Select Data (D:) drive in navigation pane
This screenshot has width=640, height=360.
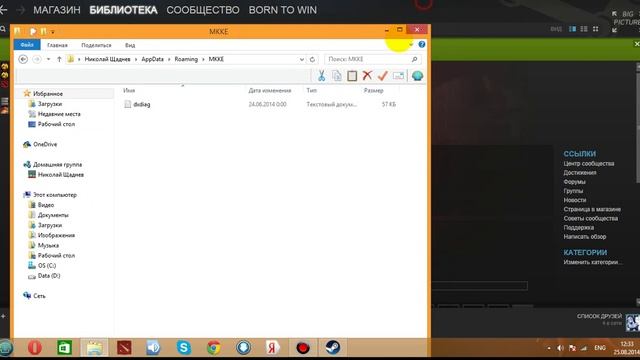49,276
